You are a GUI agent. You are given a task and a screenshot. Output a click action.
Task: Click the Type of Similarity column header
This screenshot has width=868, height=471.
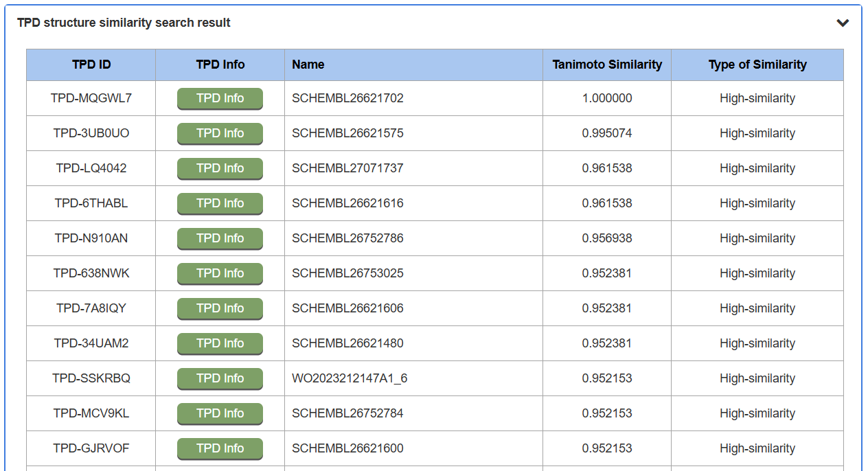point(757,65)
